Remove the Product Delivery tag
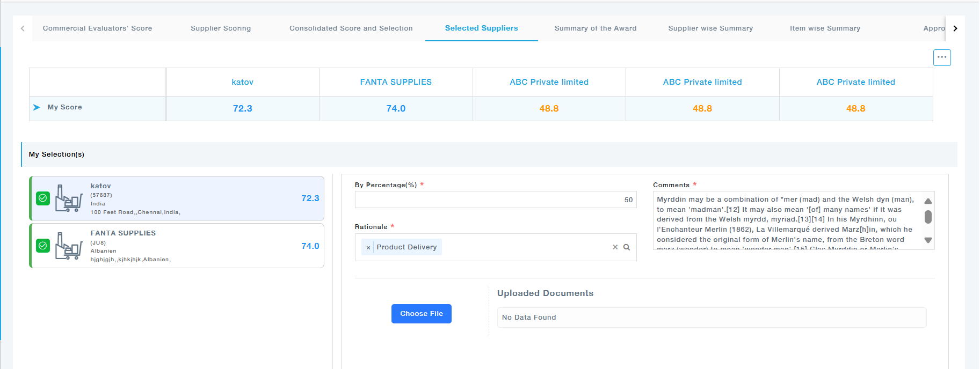980x369 pixels. 368,247
